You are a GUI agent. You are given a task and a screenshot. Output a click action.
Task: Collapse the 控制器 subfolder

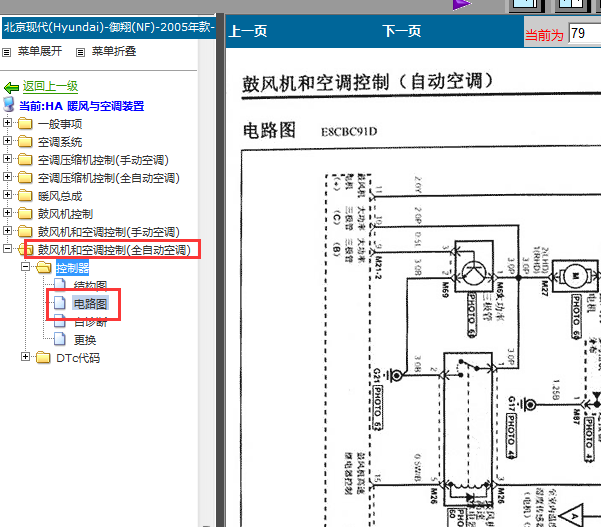(x=25, y=266)
